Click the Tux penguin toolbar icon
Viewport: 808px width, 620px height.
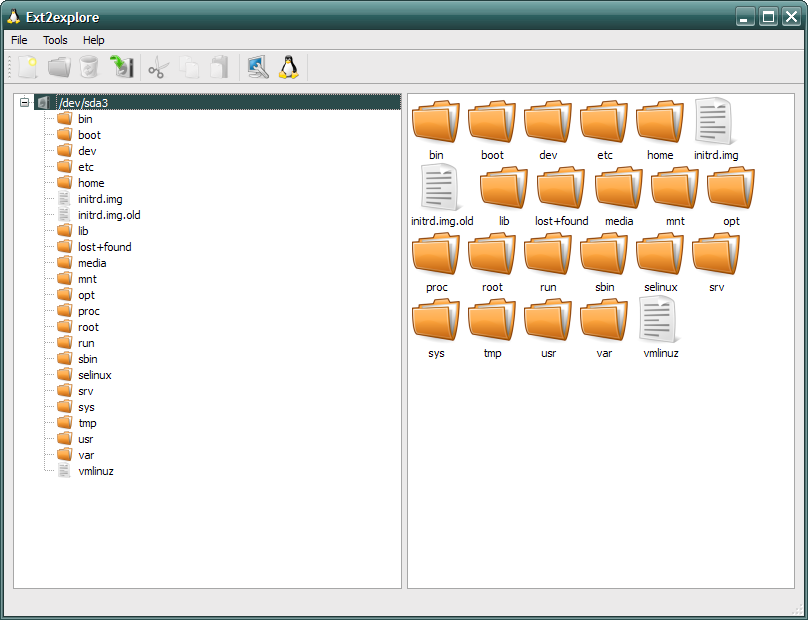click(x=289, y=67)
